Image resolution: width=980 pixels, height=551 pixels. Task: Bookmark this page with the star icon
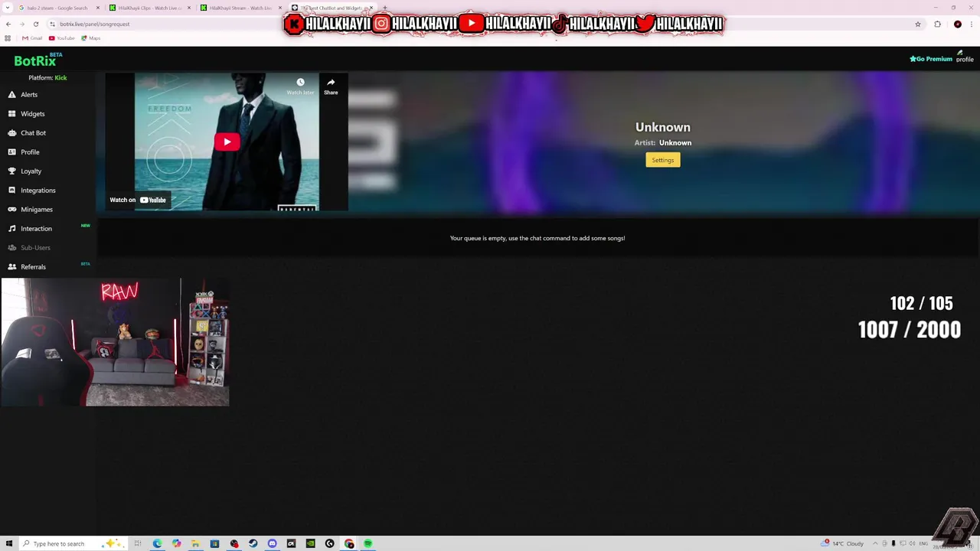pos(918,24)
